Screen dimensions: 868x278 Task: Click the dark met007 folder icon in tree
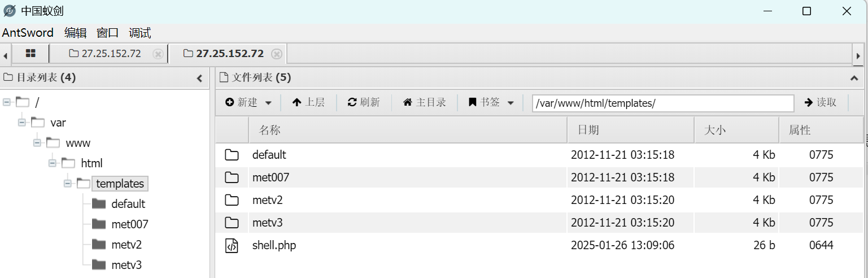coord(99,224)
